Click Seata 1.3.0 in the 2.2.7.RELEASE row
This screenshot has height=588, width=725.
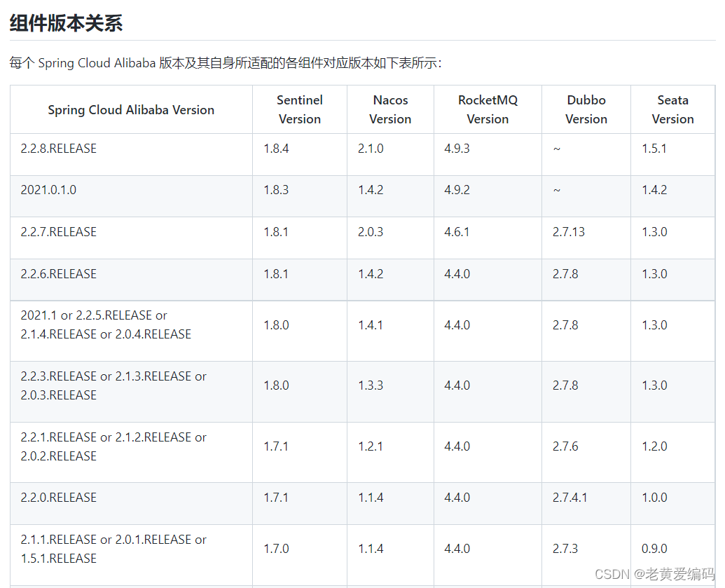654,232
